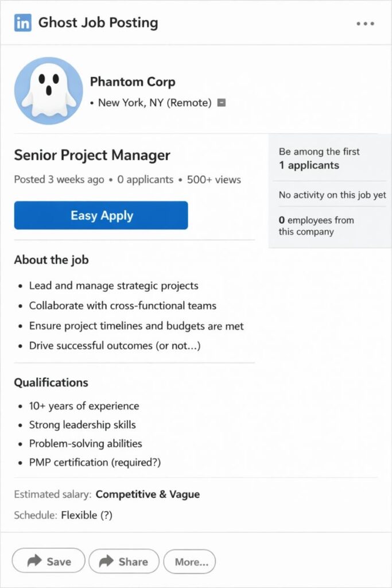392x588 pixels.
Task: Select the 1 applicants insight
Action: tap(309, 165)
